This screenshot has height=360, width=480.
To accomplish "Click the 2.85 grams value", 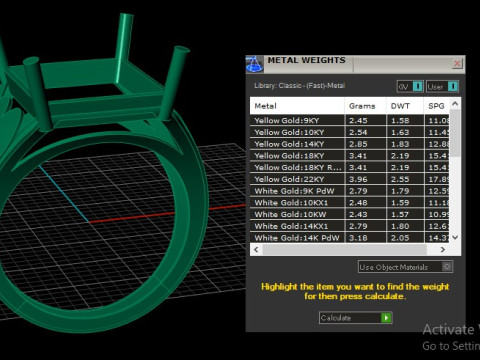I will pyautogui.click(x=358, y=144).
